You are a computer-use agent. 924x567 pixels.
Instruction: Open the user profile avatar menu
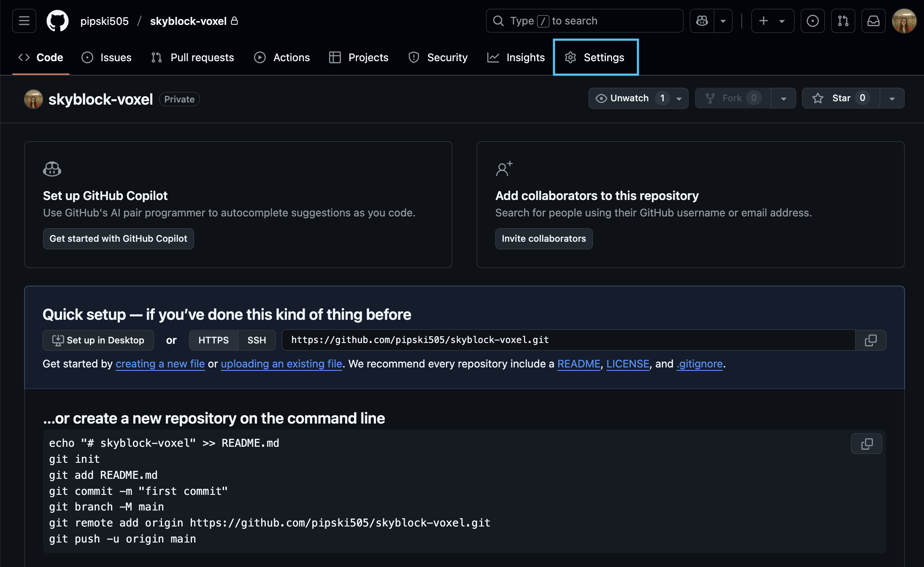(904, 21)
